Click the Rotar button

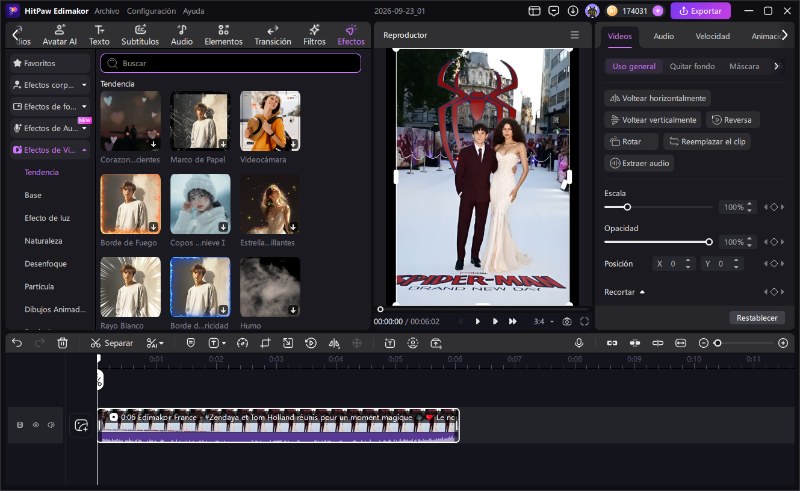tap(631, 141)
